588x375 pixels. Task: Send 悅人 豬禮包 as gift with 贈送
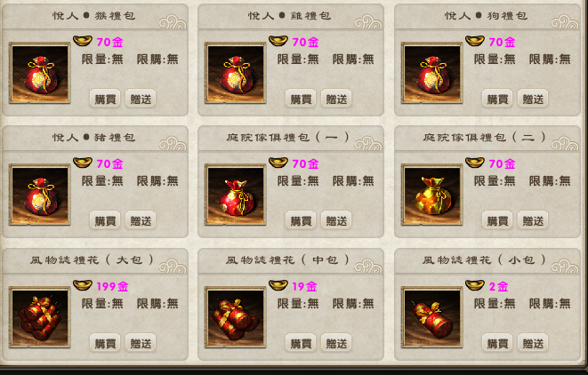click(x=141, y=220)
